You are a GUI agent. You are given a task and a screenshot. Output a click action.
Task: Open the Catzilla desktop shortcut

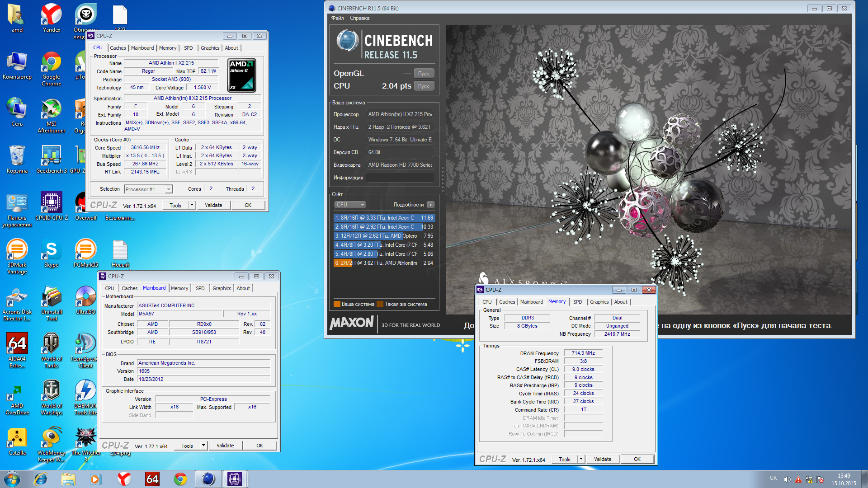tap(17, 441)
